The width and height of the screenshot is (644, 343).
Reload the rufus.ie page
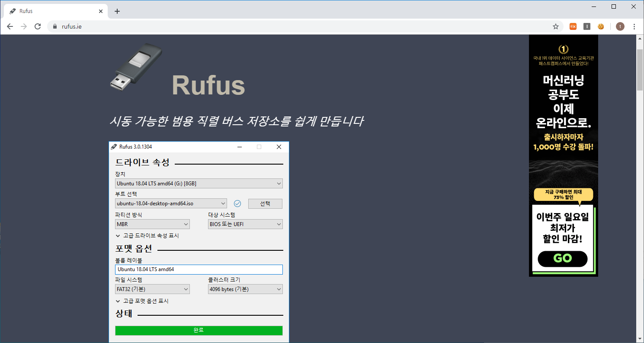click(38, 26)
